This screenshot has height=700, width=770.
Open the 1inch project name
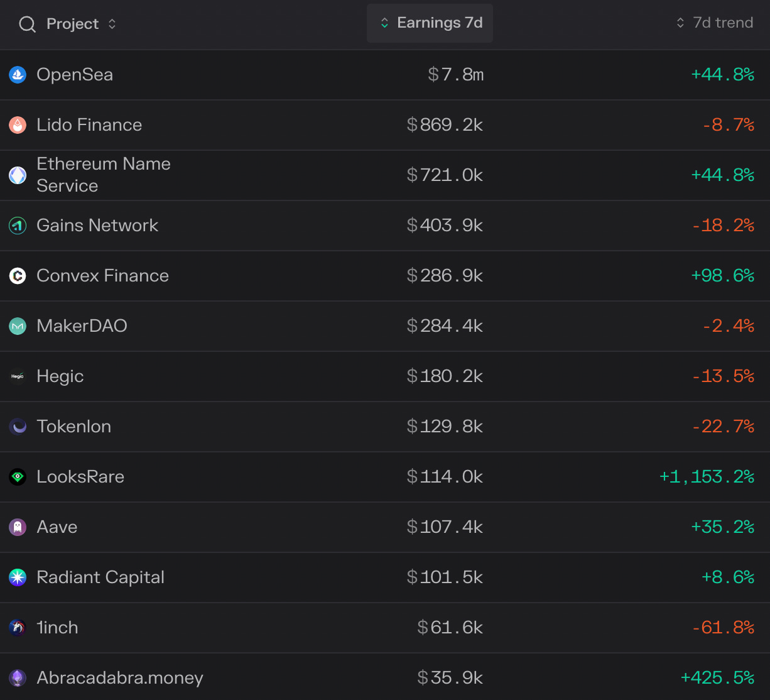pos(57,628)
